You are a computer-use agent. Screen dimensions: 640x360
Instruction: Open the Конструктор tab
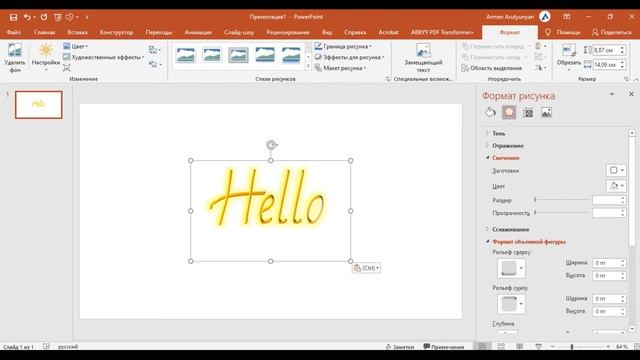click(117, 32)
